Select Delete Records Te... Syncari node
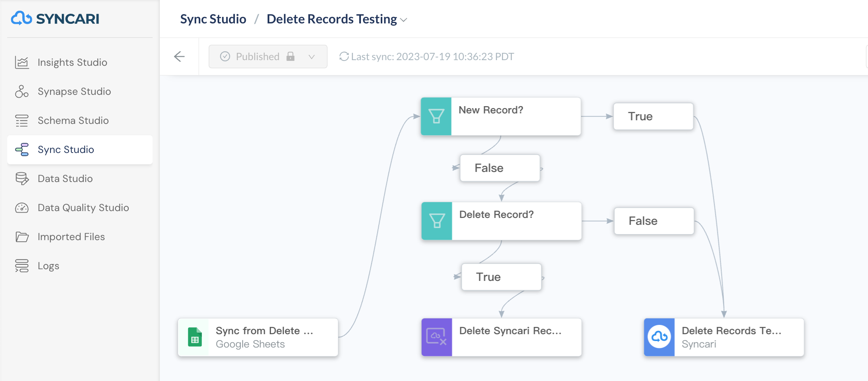Image resolution: width=868 pixels, height=381 pixels. tap(724, 337)
